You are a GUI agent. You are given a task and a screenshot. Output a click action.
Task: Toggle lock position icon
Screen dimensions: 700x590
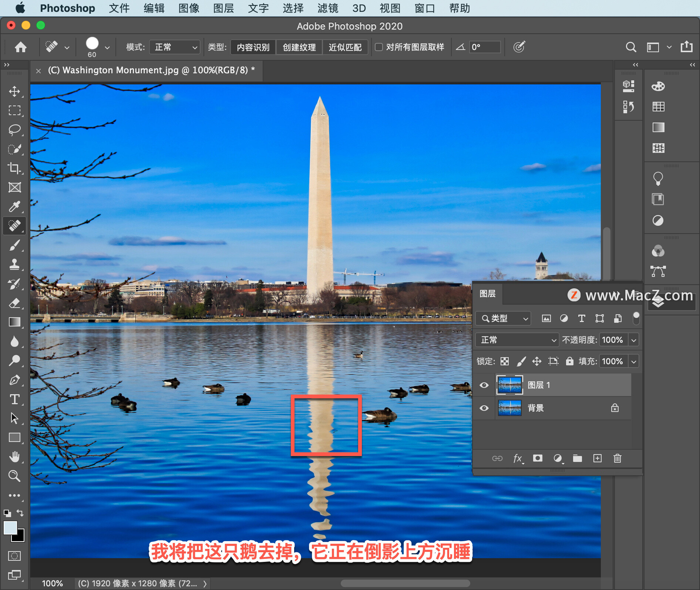[537, 361]
